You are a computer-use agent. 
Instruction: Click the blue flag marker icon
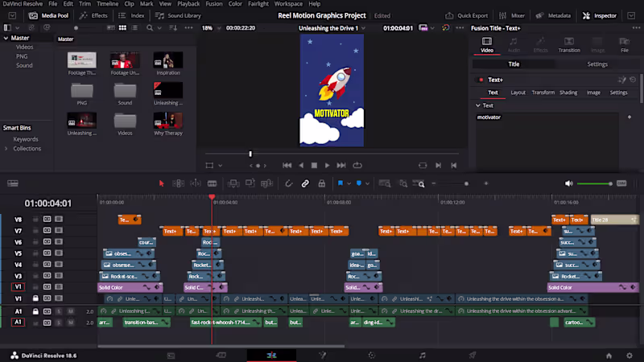tap(341, 183)
